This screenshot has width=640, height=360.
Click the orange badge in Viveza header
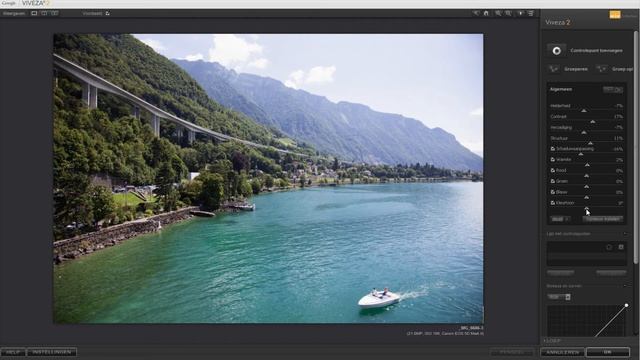615,15
